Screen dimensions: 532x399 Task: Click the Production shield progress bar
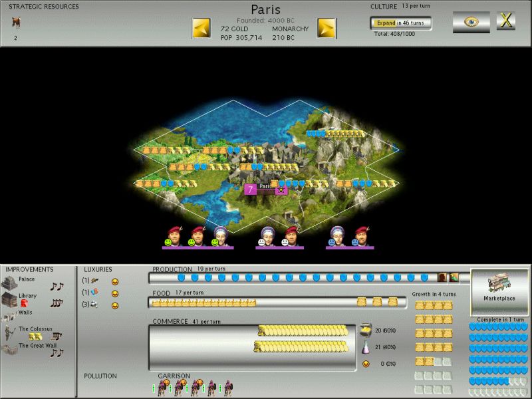(x=309, y=278)
